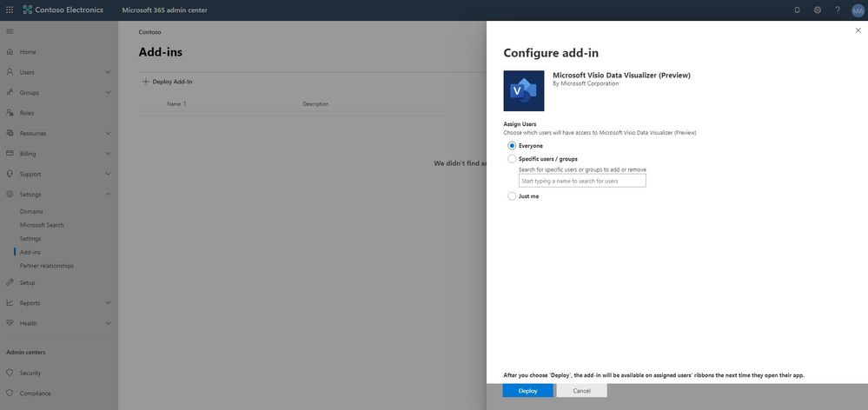Expand the Users menu chevron
The image size is (868, 410).
point(108,72)
